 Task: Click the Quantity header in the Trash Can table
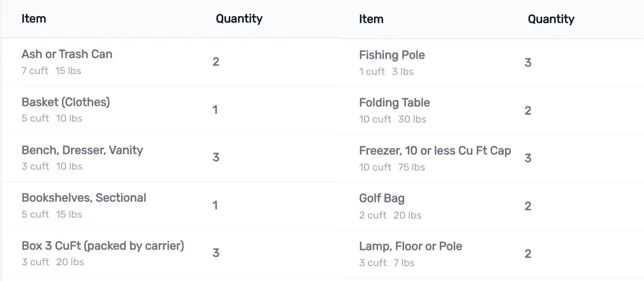239,19
